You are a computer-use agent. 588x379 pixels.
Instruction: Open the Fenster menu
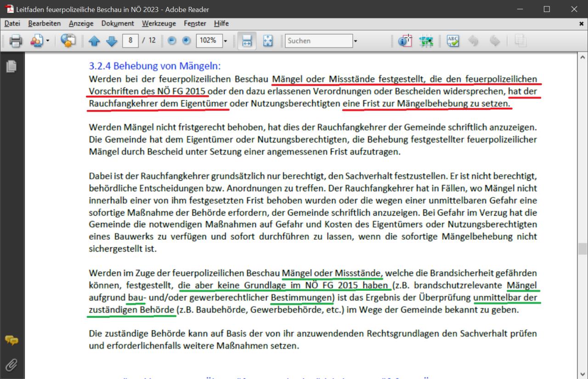click(x=195, y=23)
